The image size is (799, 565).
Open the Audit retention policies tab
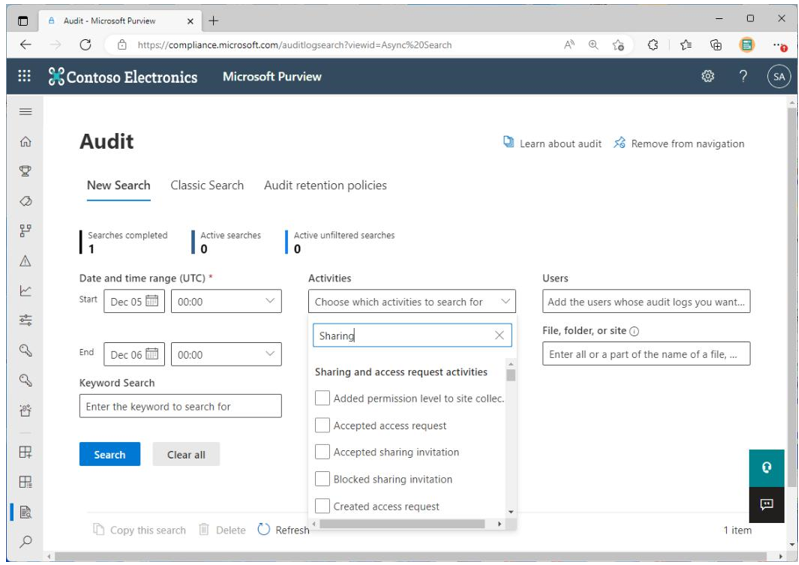coord(325,185)
